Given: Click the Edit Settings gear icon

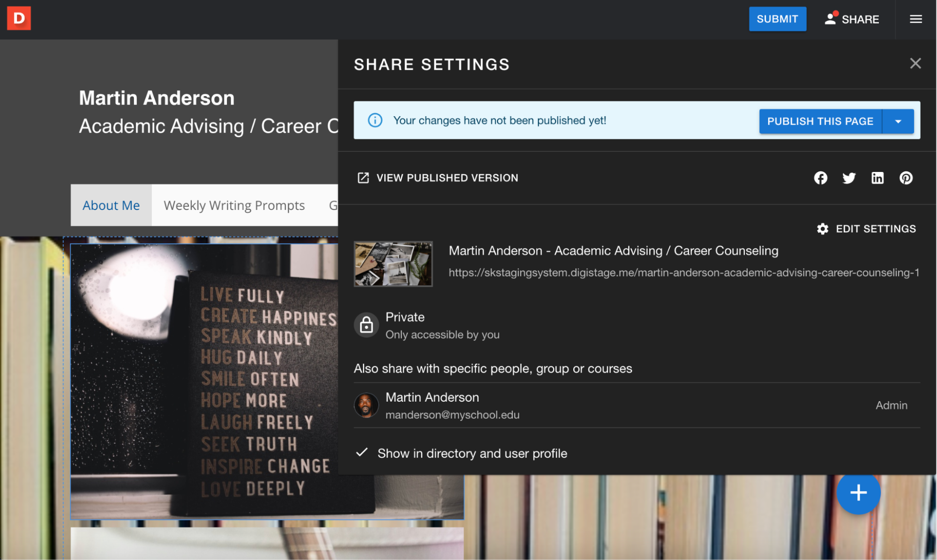Looking at the screenshot, I should coord(823,229).
